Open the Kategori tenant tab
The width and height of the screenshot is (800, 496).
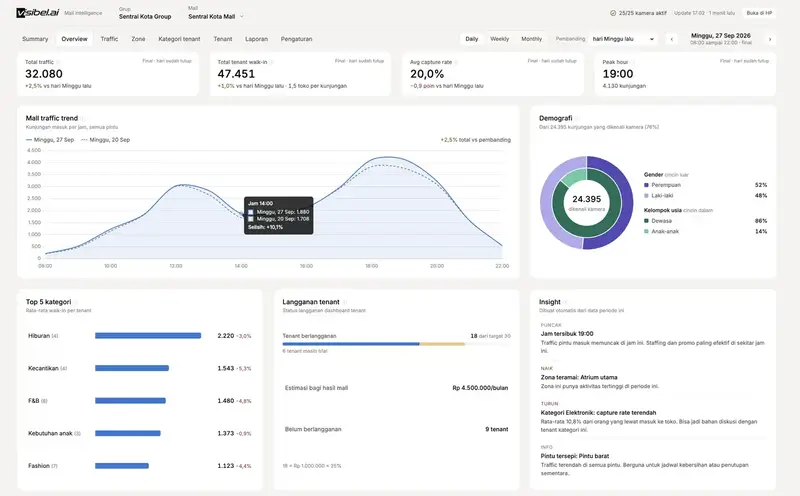[179, 39]
